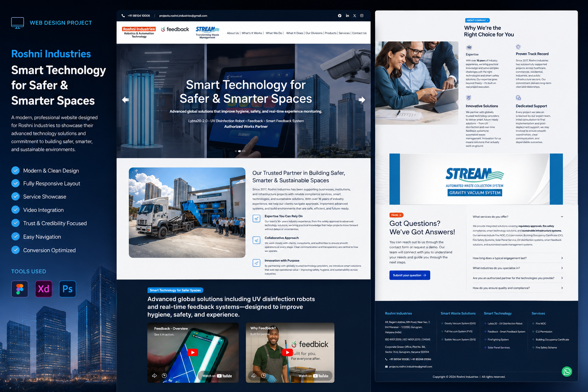
Task: Open About Us in the navigation
Action: pyautogui.click(x=233, y=33)
